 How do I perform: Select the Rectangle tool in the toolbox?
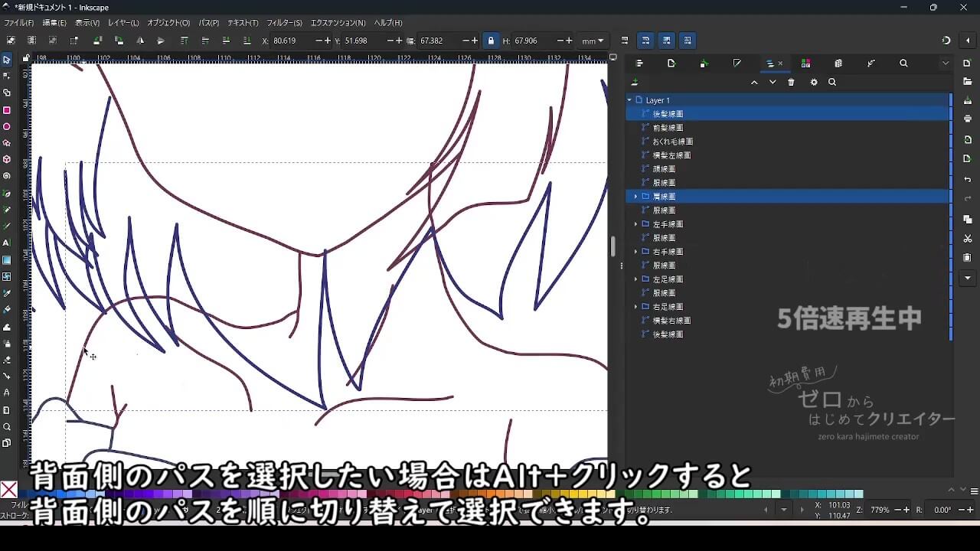(7, 110)
